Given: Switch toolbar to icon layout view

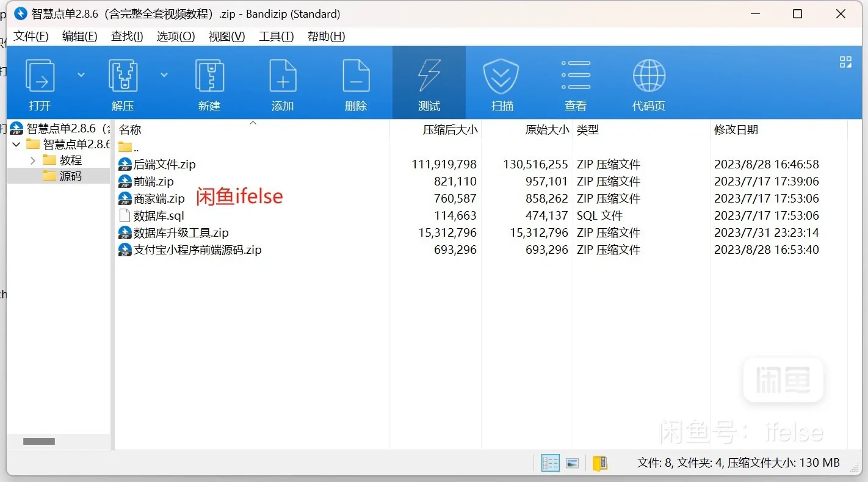Looking at the screenshot, I should click(x=845, y=62).
